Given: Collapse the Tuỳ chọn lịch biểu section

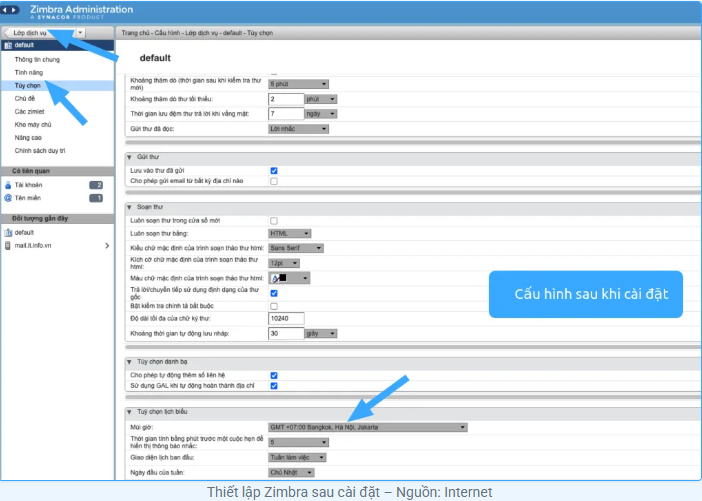Looking at the screenshot, I should click(x=129, y=412).
